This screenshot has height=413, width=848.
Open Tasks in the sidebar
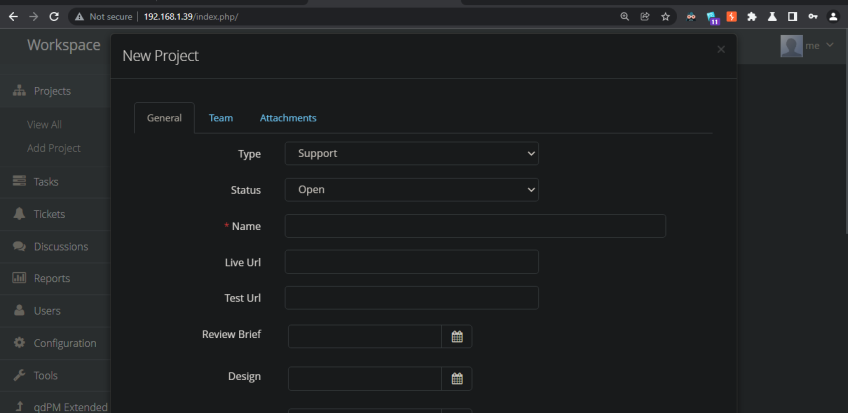pos(55,182)
